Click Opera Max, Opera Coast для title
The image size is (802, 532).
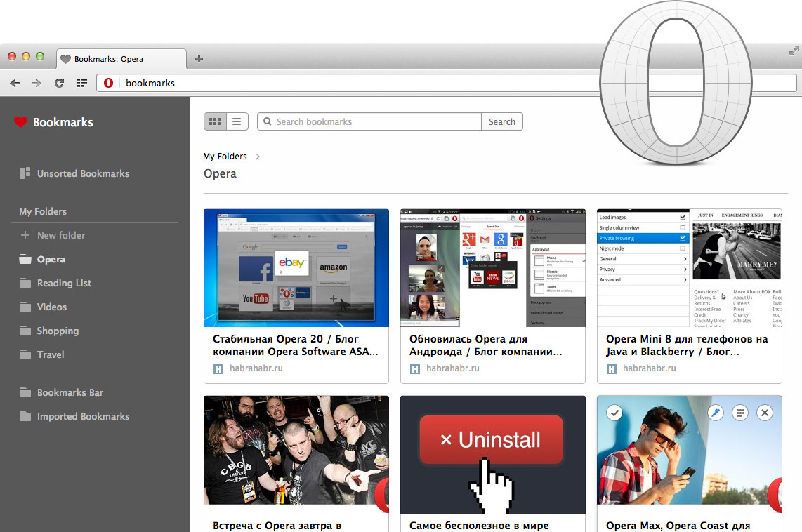(x=678, y=526)
